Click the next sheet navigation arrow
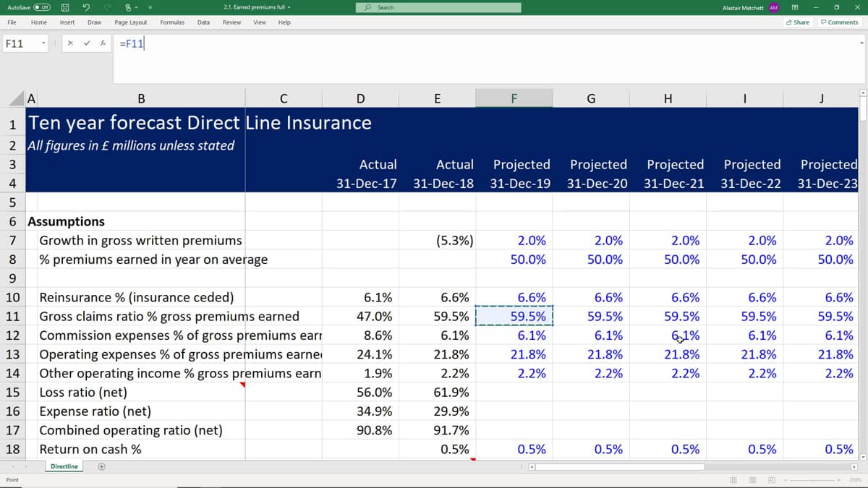The image size is (868, 488). [27, 466]
